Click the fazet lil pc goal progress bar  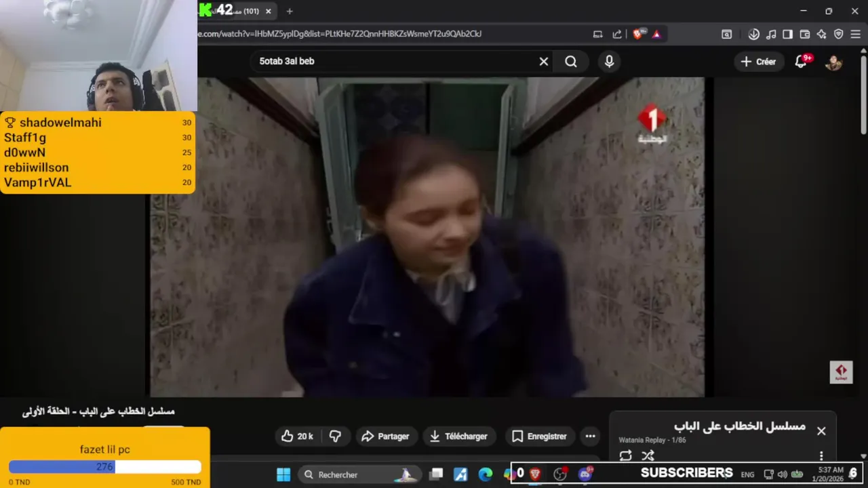click(x=105, y=467)
